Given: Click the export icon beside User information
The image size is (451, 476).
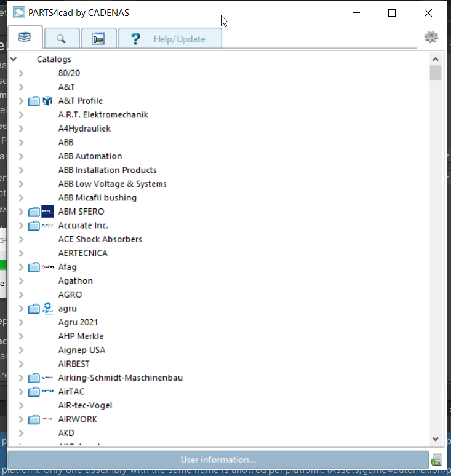Looking at the screenshot, I should point(436,460).
